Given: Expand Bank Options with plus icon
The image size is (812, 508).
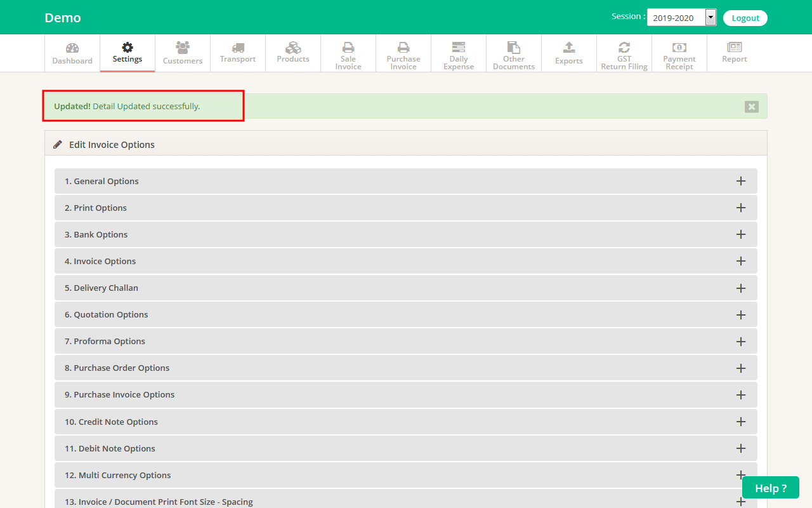Looking at the screenshot, I should pyautogui.click(x=740, y=235).
